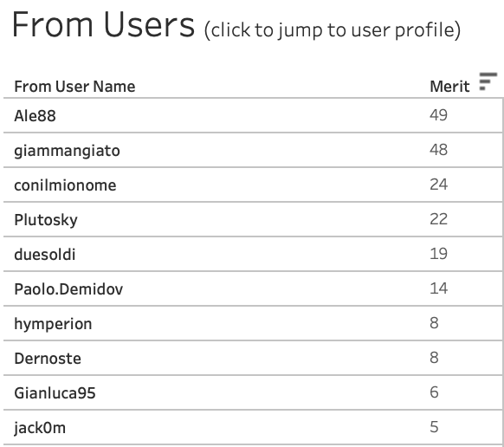Click the sort descending icon beside Merit
Image resolution: width=504 pixels, height=447 pixels.
[x=488, y=81]
